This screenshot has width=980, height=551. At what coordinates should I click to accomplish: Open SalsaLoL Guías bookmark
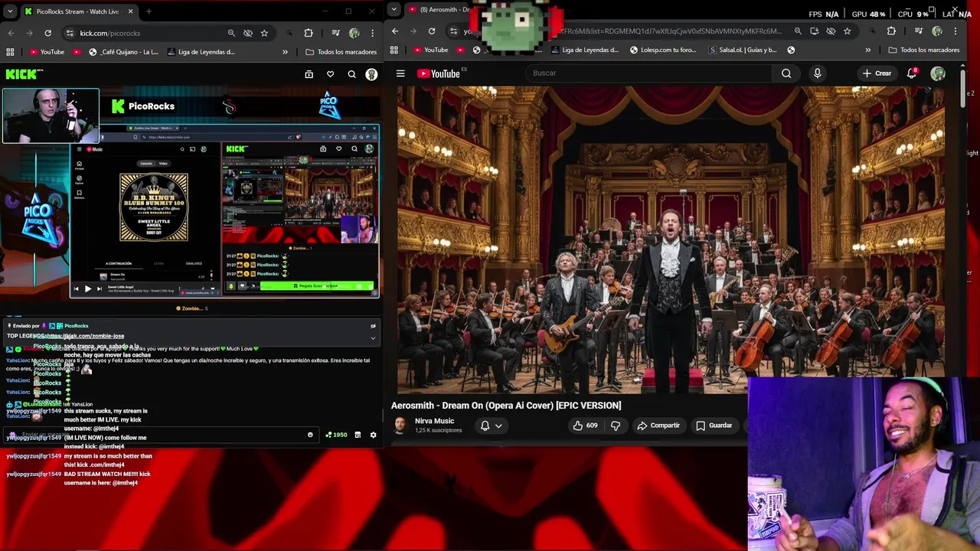[x=743, y=50]
